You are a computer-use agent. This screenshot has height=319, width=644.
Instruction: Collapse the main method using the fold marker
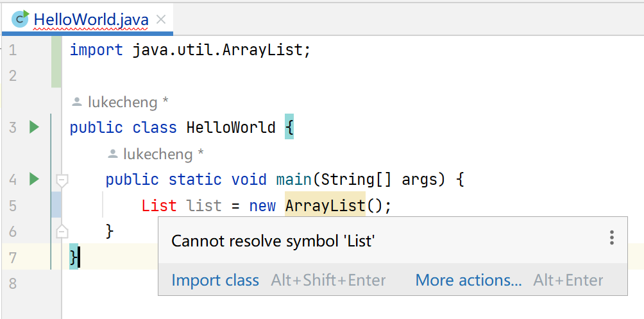click(x=62, y=180)
